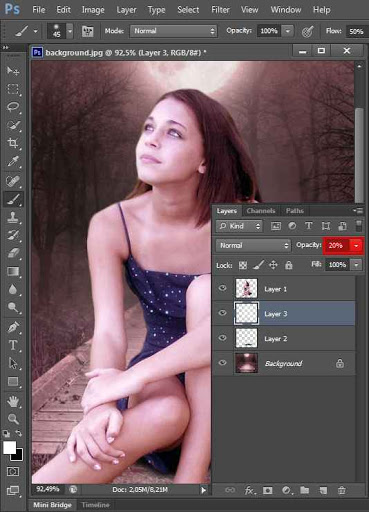Select the Dodge tool
The height and width of the screenshot is (512, 369).
click(x=13, y=307)
